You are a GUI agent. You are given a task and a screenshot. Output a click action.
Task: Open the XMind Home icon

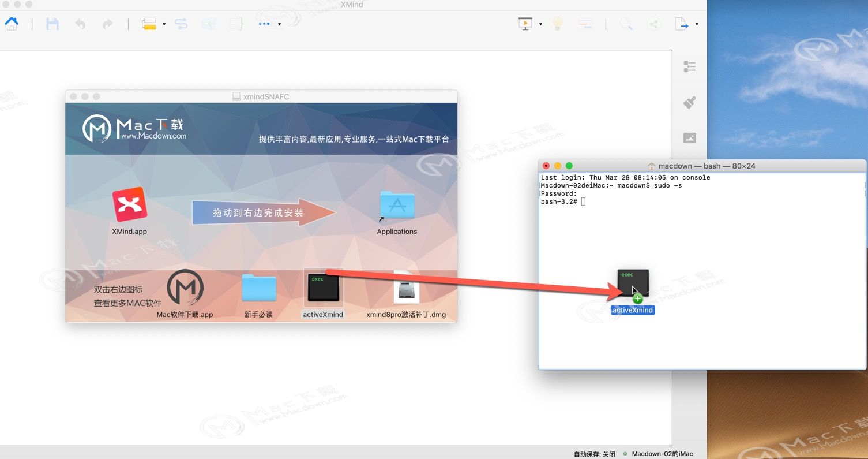(12, 24)
